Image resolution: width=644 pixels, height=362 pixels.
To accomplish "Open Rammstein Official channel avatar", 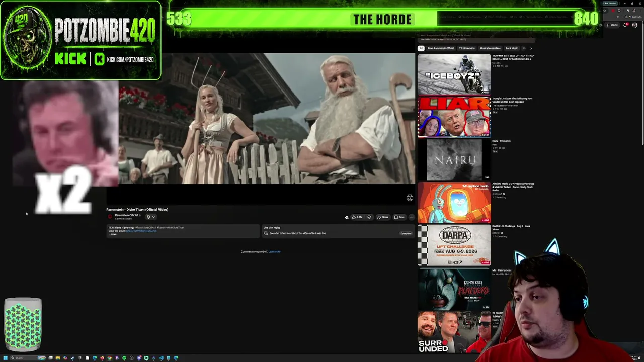I will tap(110, 217).
